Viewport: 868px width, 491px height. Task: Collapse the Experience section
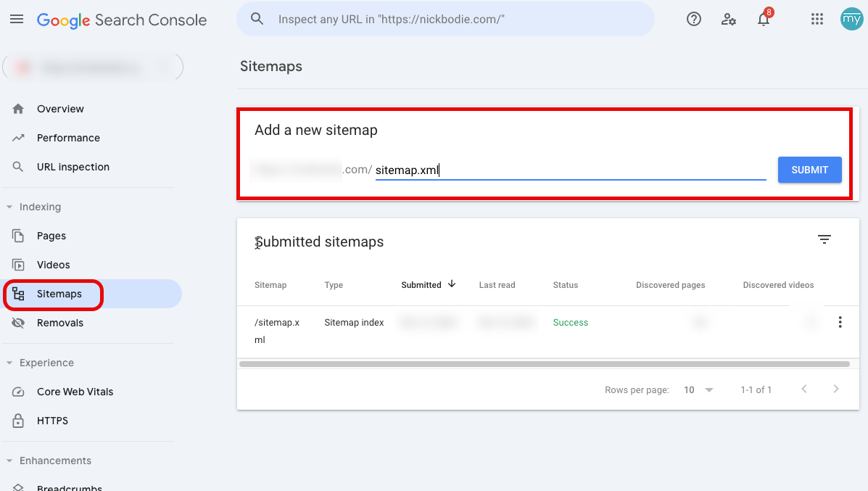(9, 363)
